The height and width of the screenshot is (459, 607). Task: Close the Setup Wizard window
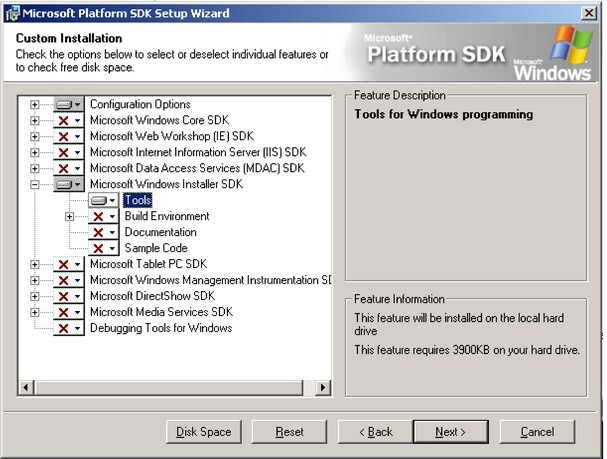(x=589, y=13)
